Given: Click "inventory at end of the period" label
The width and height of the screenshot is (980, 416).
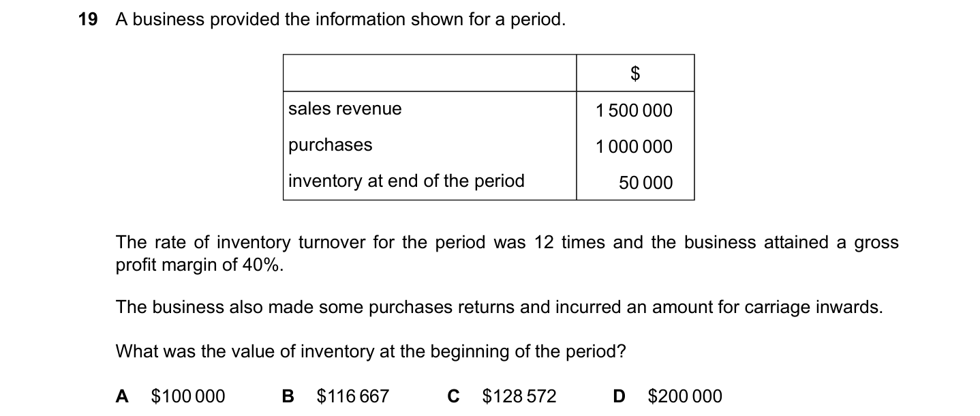Looking at the screenshot, I should 406,181.
